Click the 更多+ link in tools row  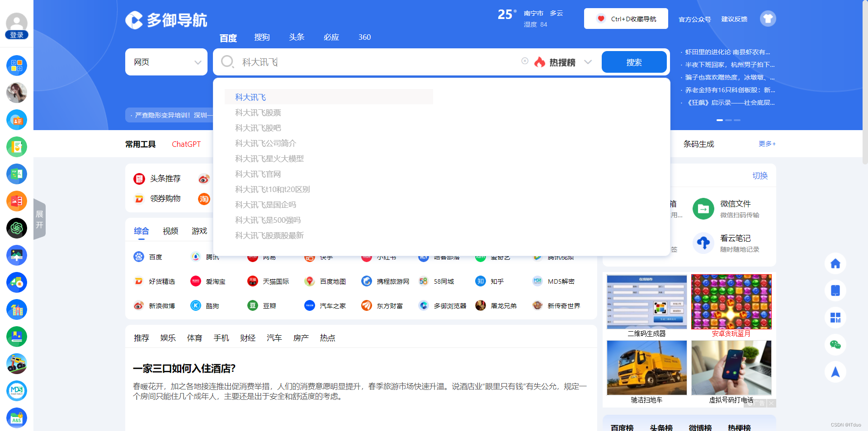(x=767, y=144)
